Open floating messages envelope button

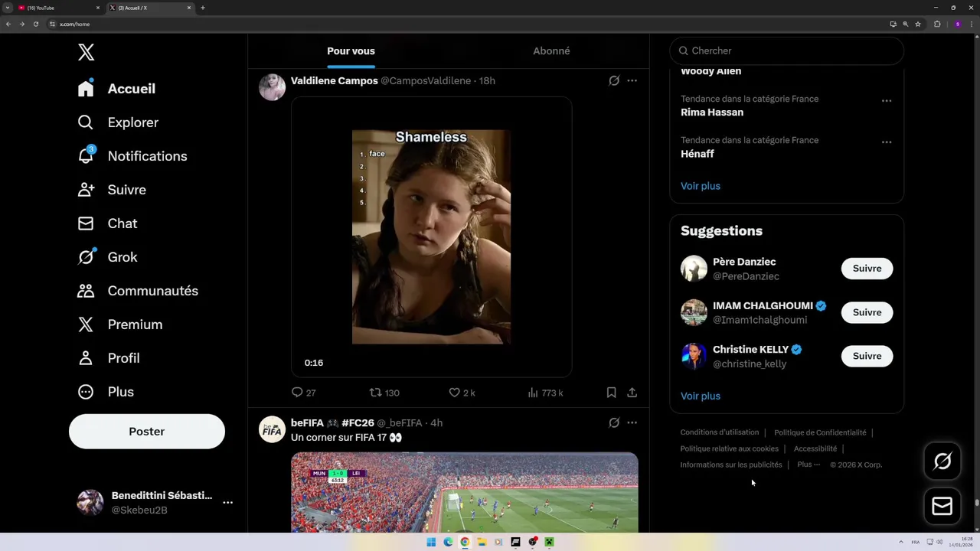(x=942, y=506)
